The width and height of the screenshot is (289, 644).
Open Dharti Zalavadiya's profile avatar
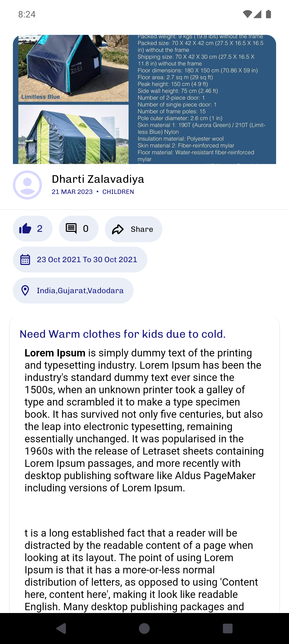point(28,185)
